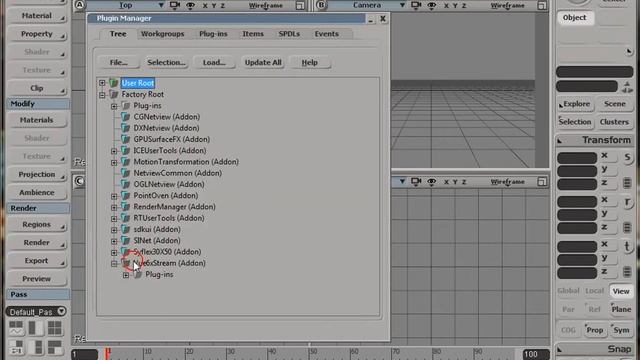Toggle Object selection filter

pos(575,18)
